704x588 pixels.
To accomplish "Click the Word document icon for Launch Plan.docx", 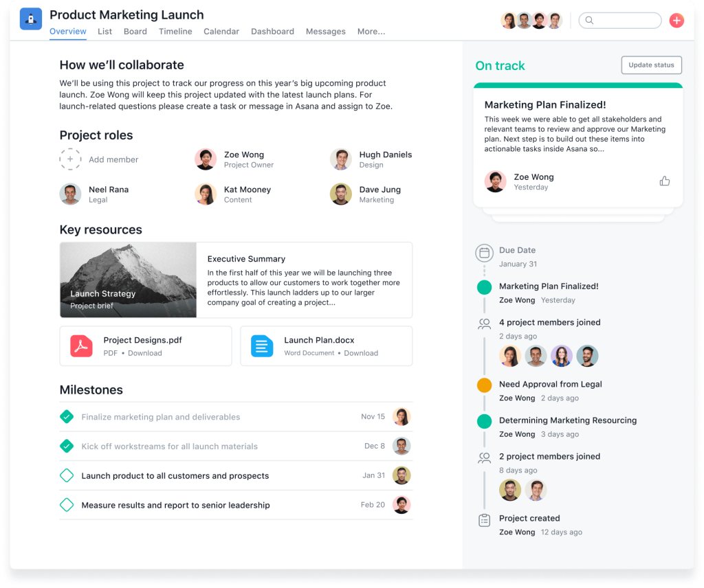I will click(262, 346).
